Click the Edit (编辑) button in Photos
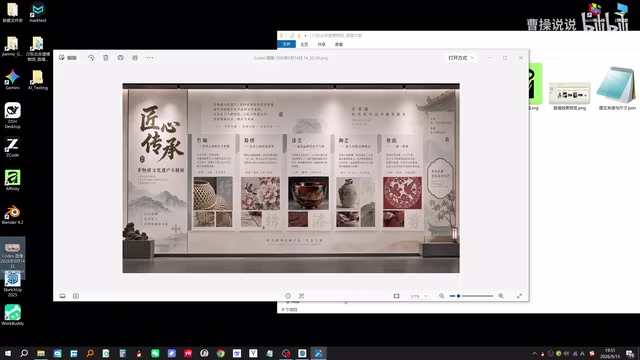Screen dimensions: 640x360 (x=68, y=58)
